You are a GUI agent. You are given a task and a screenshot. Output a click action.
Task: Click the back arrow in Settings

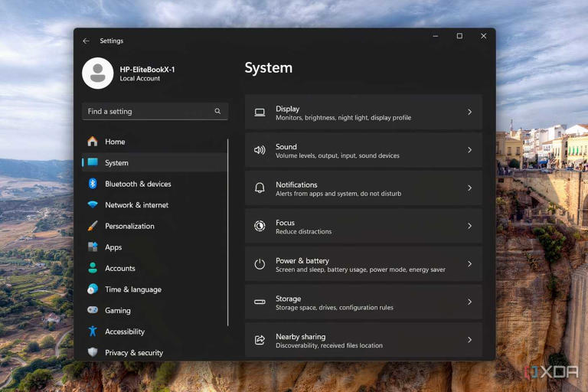86,41
